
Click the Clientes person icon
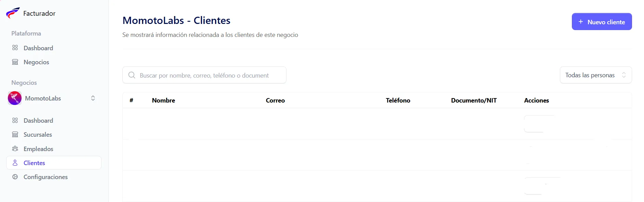(x=15, y=163)
